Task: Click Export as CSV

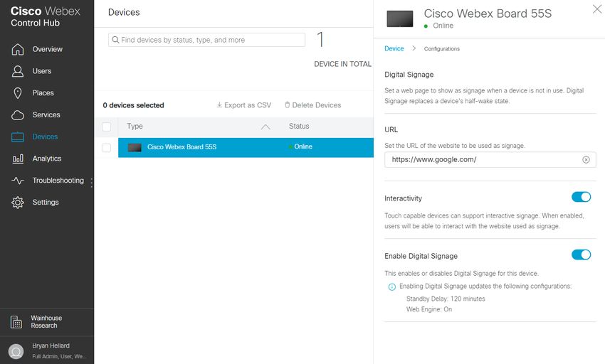Action: (244, 105)
